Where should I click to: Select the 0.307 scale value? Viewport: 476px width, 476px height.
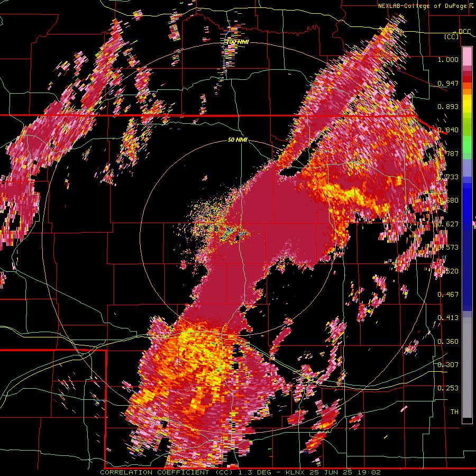pyautogui.click(x=448, y=364)
